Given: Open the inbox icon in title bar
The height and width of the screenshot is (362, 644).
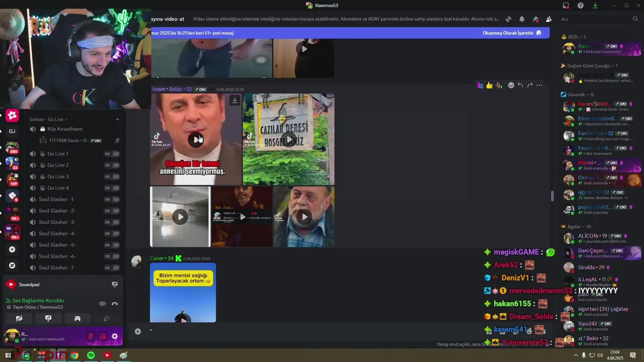Looking at the screenshot, I should tap(566, 6).
